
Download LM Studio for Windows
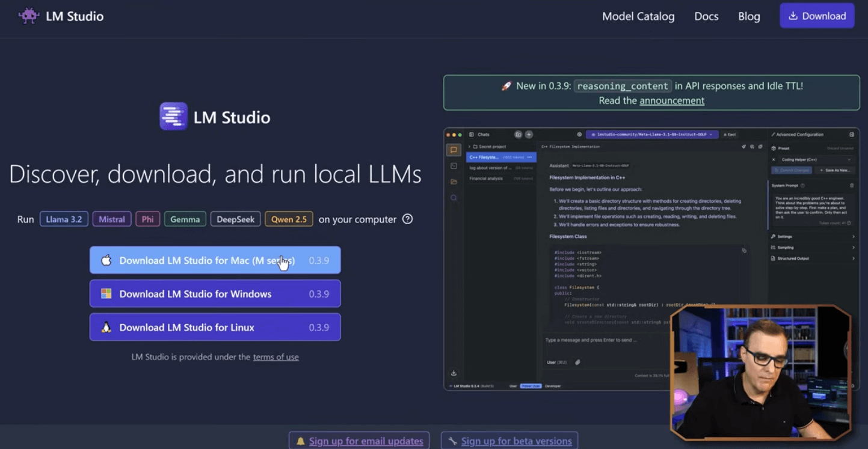pyautogui.click(x=215, y=294)
